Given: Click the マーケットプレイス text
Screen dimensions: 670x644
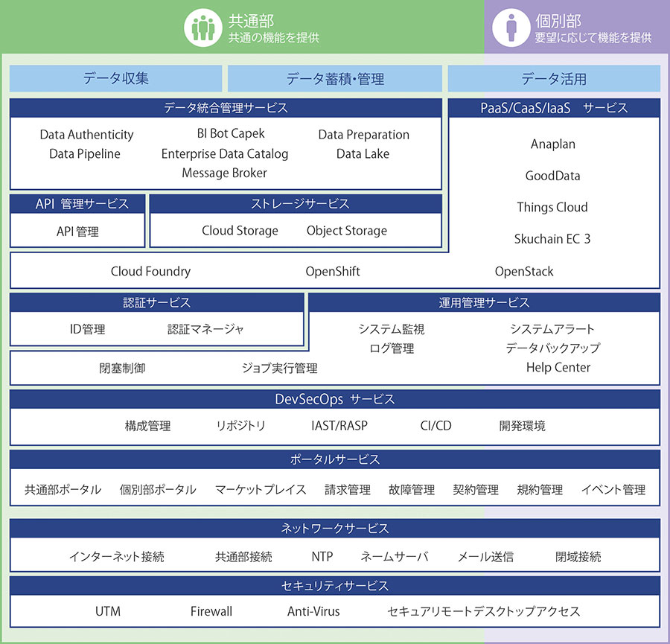Looking at the screenshot, I should pyautogui.click(x=261, y=490).
